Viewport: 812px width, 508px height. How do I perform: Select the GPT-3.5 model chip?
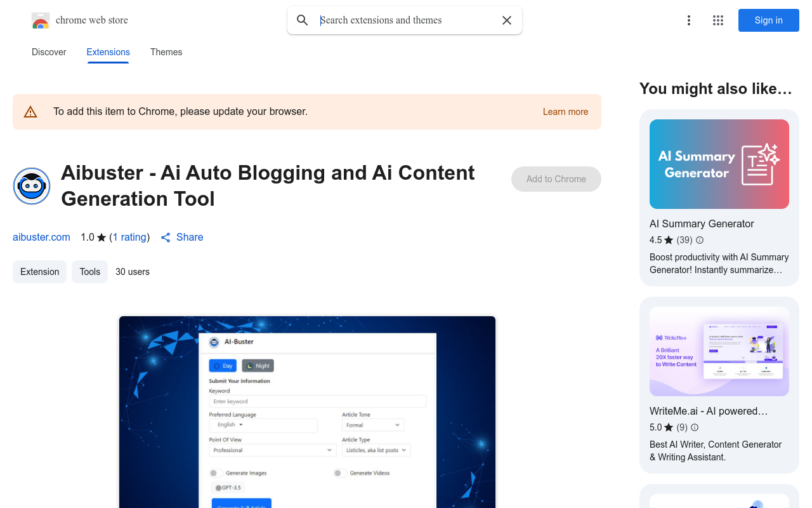point(228,488)
